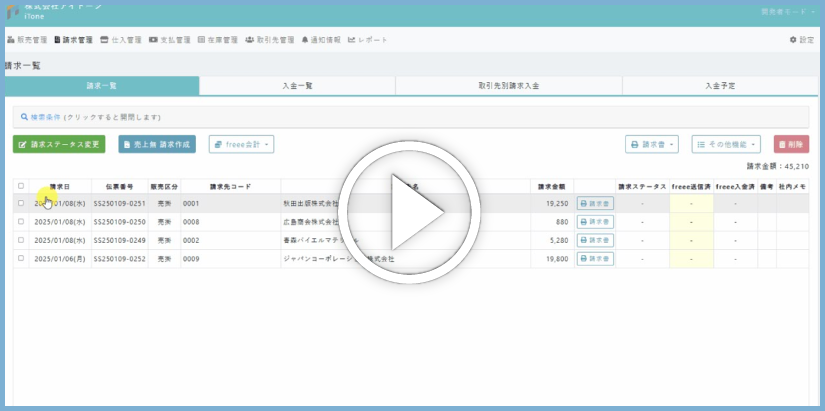Click the freee送信済 column header
The width and height of the screenshot is (825, 411).
click(x=691, y=186)
